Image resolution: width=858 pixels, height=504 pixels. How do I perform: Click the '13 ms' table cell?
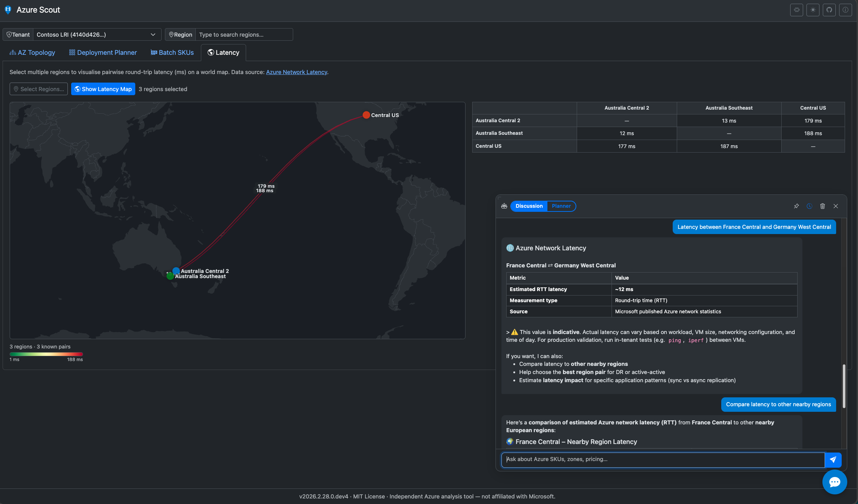[x=729, y=121]
